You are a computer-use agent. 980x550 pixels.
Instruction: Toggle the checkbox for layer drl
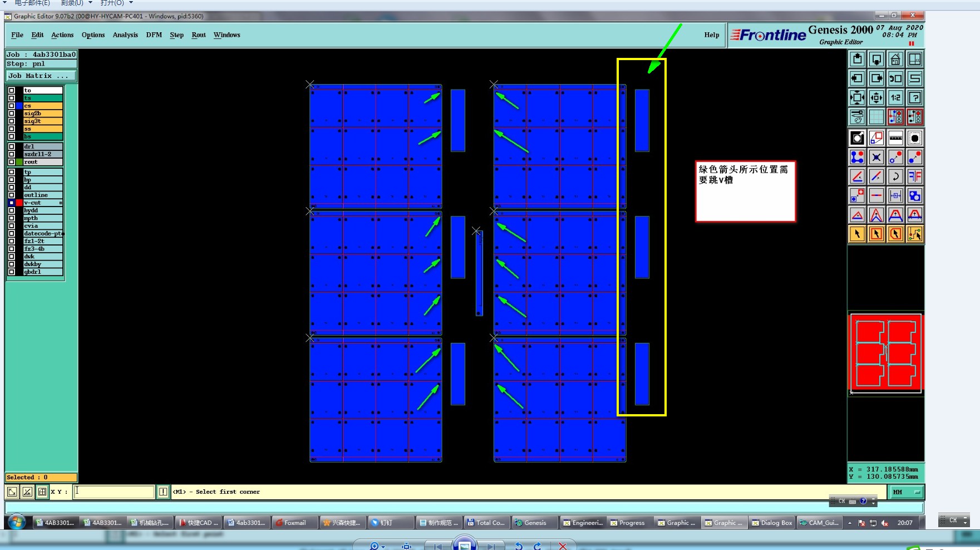coord(11,146)
